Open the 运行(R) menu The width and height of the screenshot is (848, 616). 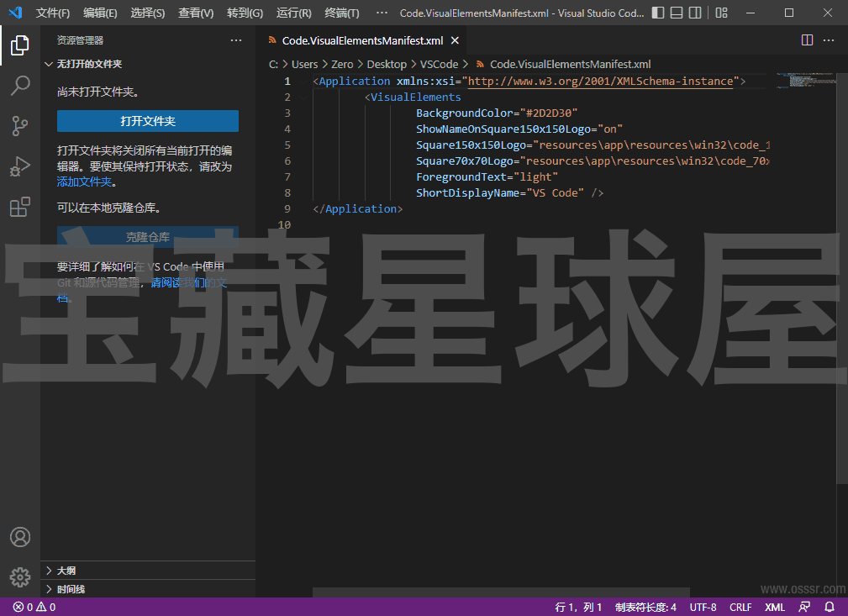pos(293,13)
